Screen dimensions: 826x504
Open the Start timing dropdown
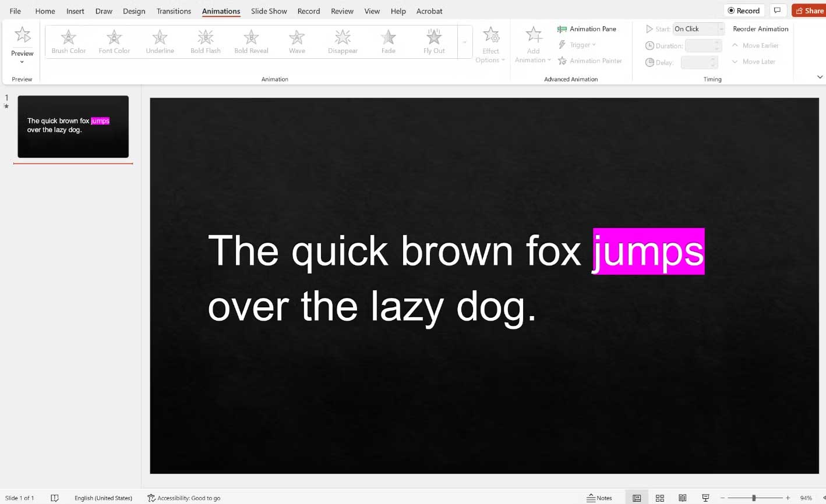tap(721, 29)
